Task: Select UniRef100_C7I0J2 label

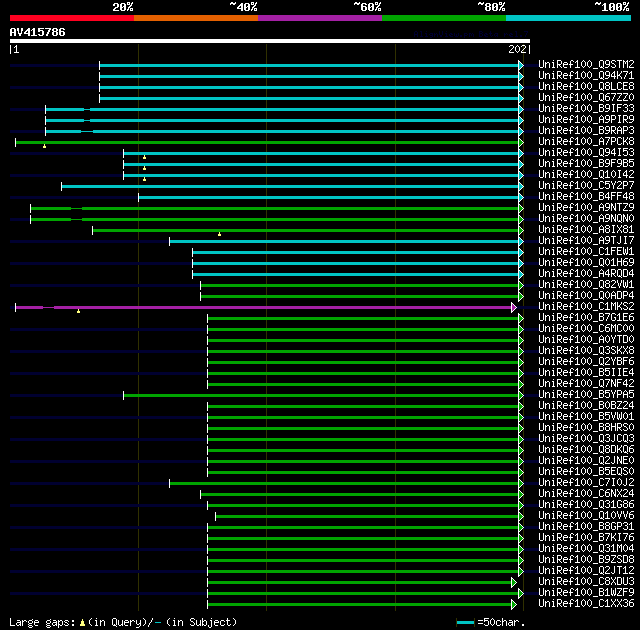Action: 586,483
